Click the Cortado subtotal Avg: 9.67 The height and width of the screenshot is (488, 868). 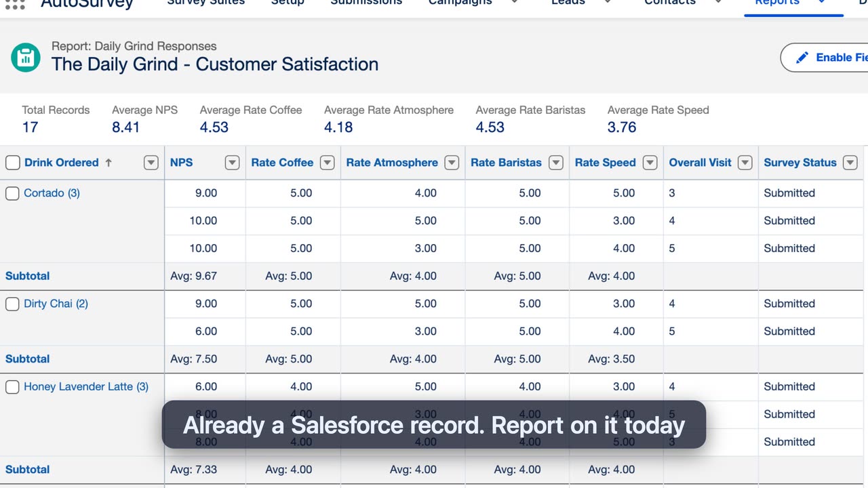click(x=194, y=277)
